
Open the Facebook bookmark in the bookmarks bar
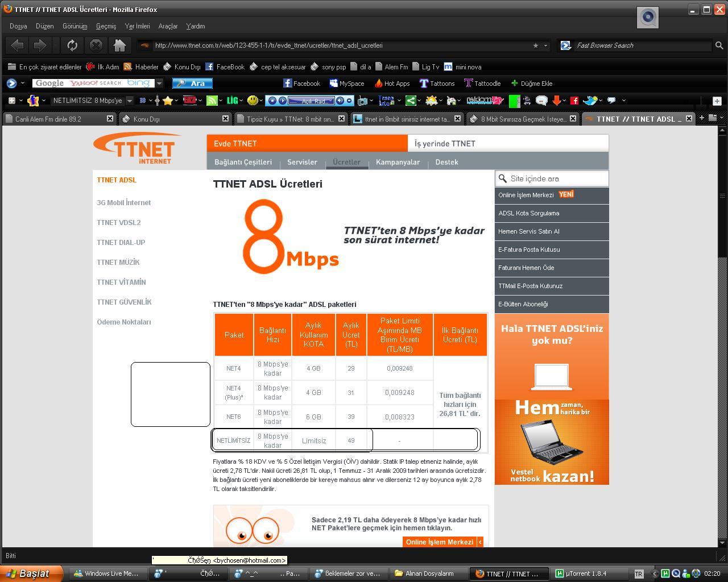225,67
